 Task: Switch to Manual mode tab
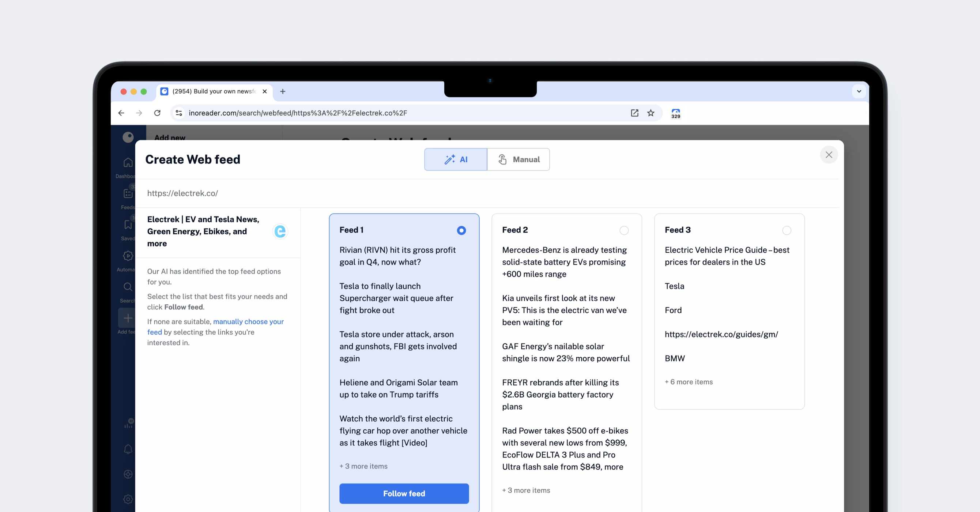tap(519, 159)
